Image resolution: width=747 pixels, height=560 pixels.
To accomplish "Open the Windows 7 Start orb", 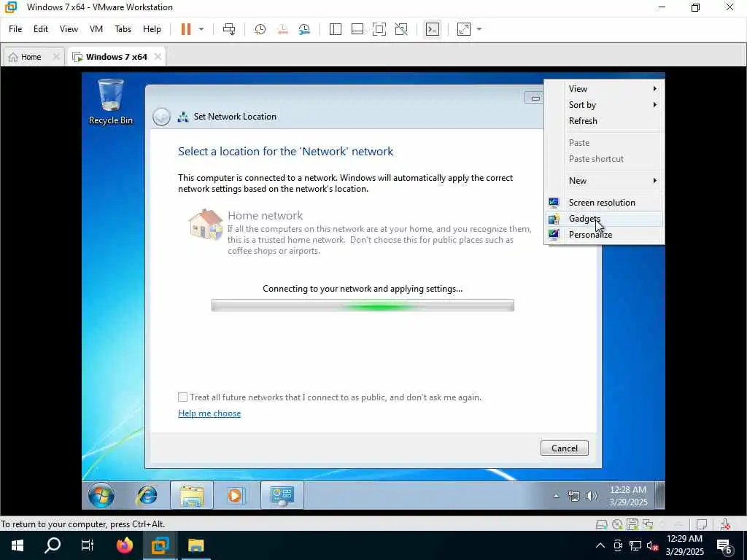I will click(101, 495).
